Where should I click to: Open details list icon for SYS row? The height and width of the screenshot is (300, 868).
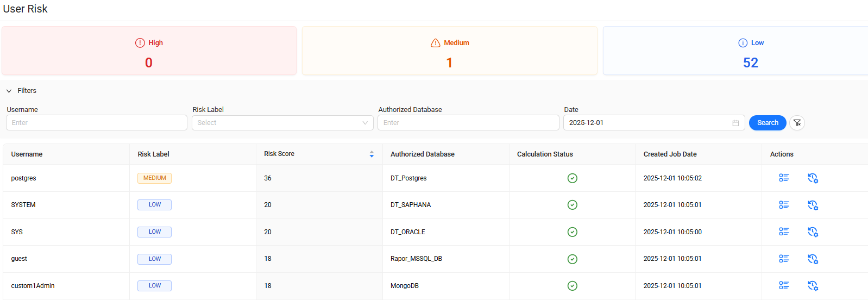(784, 232)
